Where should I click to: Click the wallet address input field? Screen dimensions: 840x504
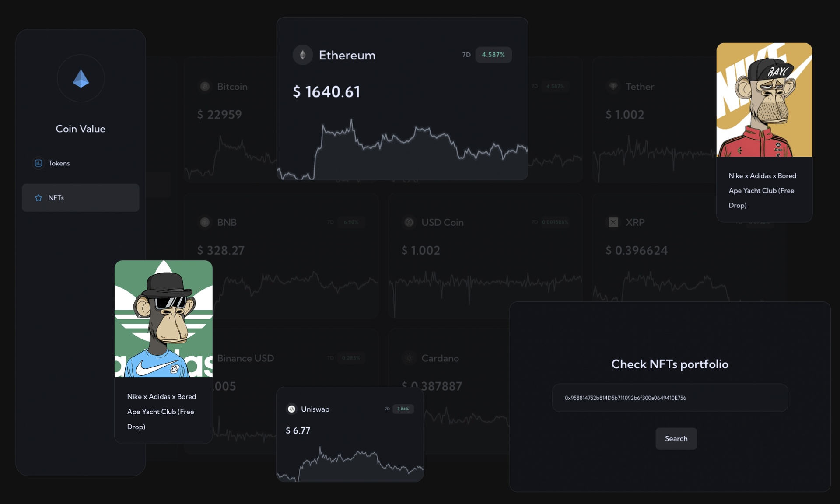pyautogui.click(x=670, y=398)
